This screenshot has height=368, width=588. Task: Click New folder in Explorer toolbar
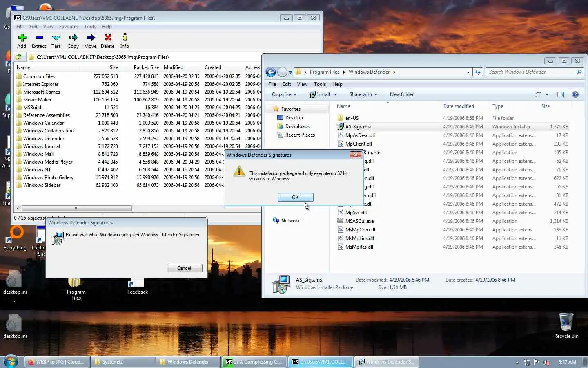pyautogui.click(x=402, y=94)
